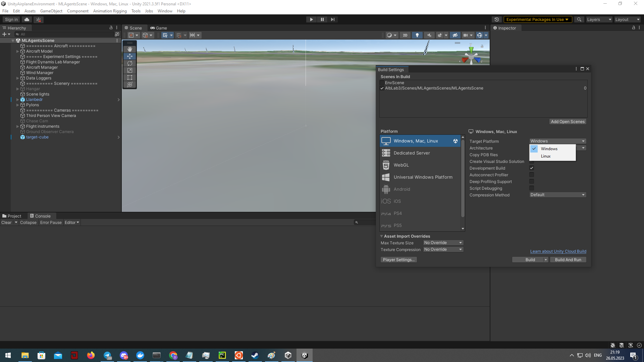The width and height of the screenshot is (644, 362).
Task: Disable the Development Build checkbox
Action: [x=532, y=168]
